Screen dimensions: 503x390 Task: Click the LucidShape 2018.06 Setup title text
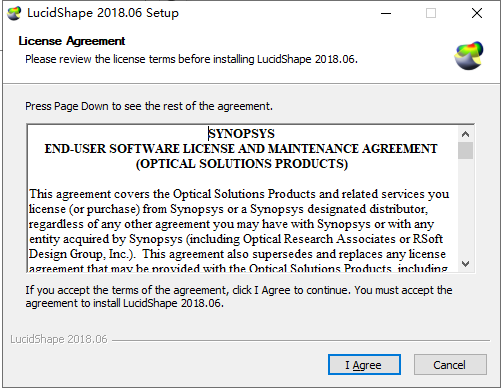(104, 13)
